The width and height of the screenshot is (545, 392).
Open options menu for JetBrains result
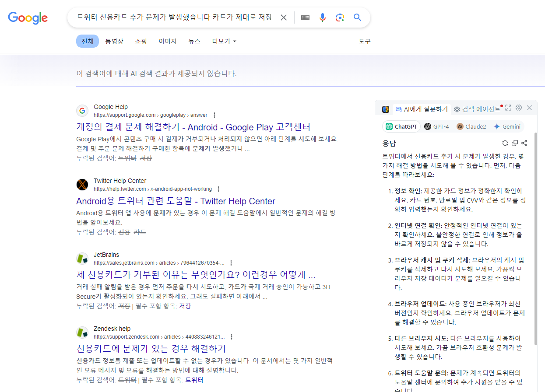(x=231, y=263)
